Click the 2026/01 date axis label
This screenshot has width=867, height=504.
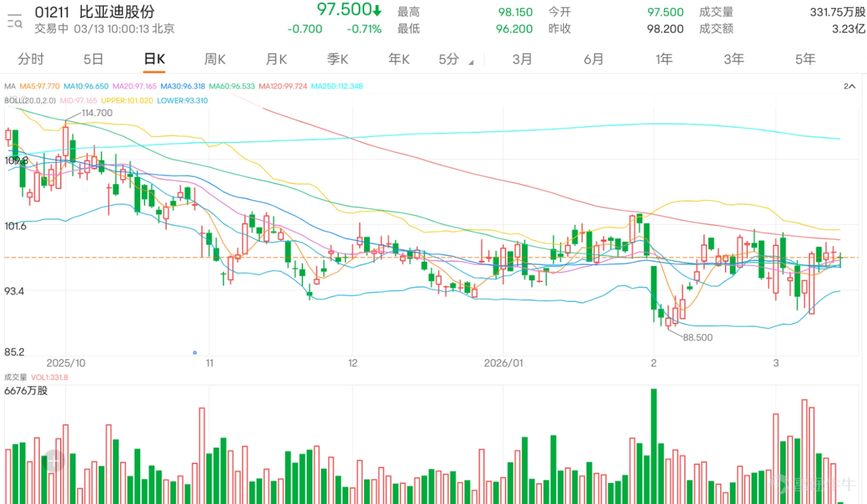click(x=503, y=363)
